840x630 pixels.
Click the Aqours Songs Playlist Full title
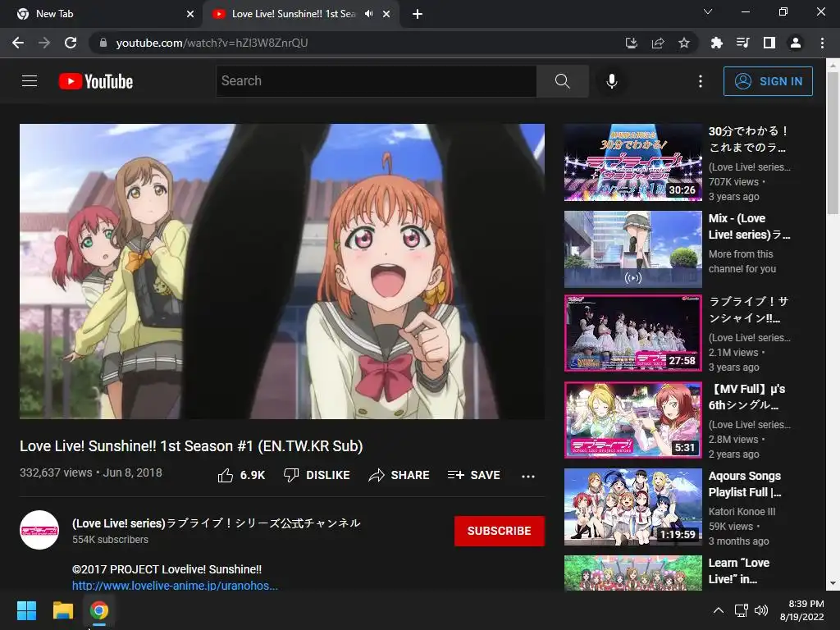745,484
